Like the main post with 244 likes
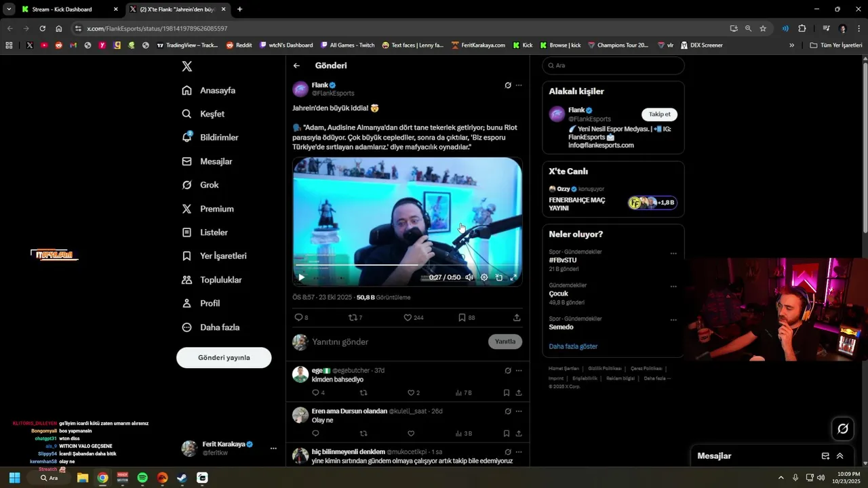This screenshot has width=868, height=488. tap(413, 317)
